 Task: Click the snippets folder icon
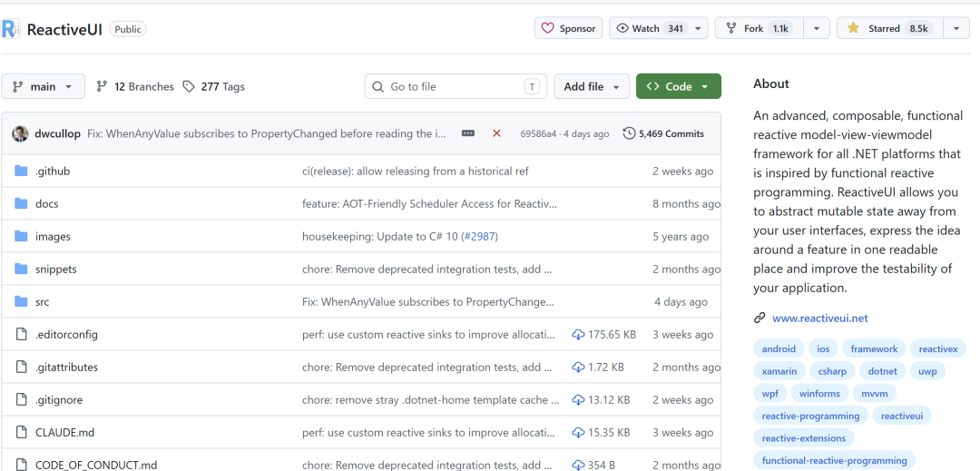tap(22, 270)
